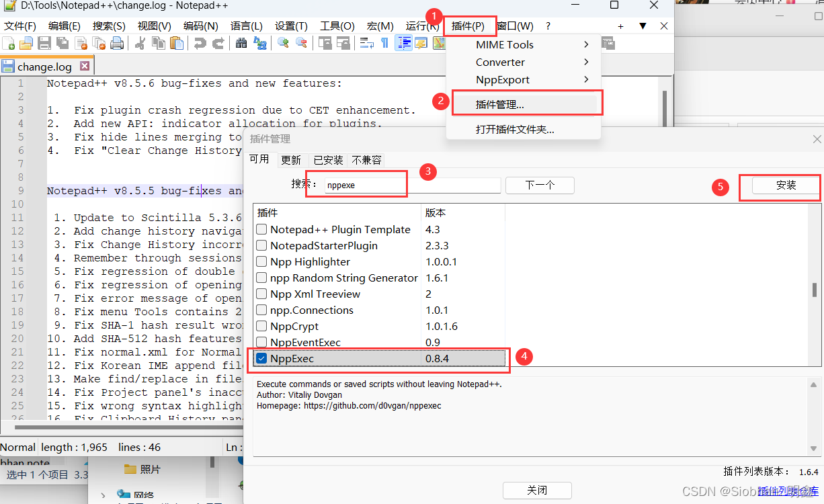
Task: Expand the Converter submenu
Action: [524, 62]
